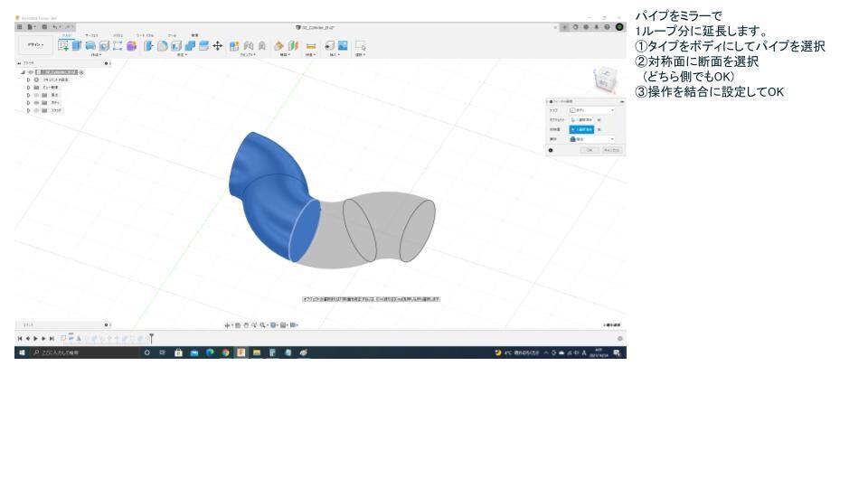Select the Create Sketch tool
Viewport: 868px width, 488px height.
(x=63, y=45)
